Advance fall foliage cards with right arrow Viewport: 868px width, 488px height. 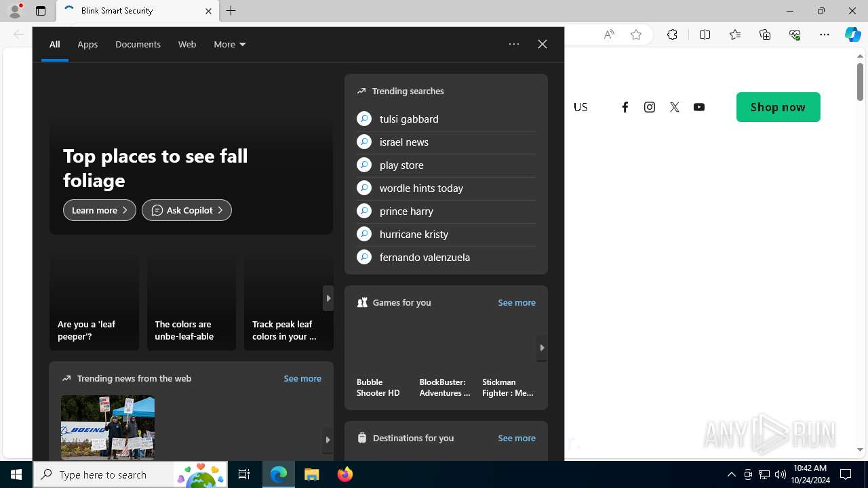[x=328, y=298]
